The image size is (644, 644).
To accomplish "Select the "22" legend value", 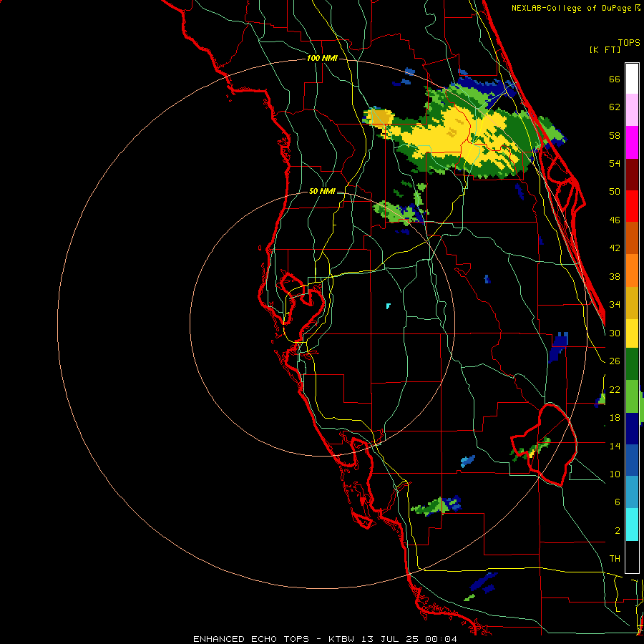I will click(x=615, y=389).
